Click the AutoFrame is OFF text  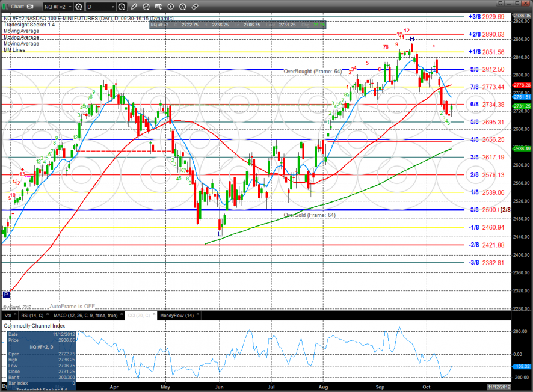[x=72, y=306]
